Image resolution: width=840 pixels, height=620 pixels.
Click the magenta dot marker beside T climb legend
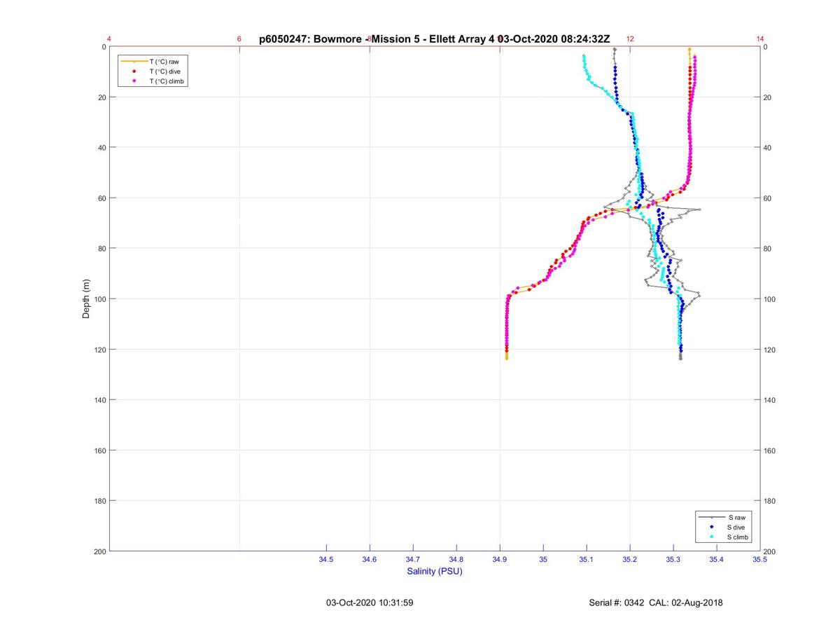click(134, 81)
